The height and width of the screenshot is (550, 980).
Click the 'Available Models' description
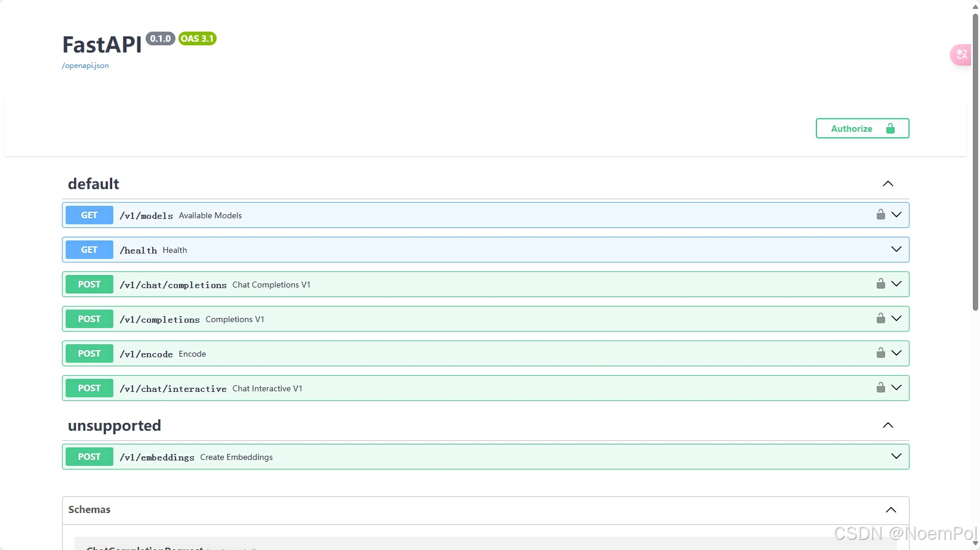[210, 216]
